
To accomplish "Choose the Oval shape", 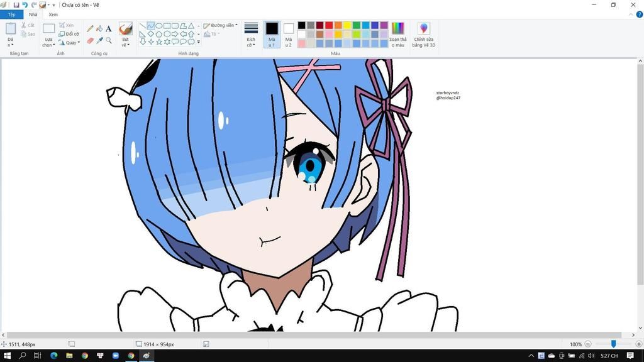I will click(x=159, y=26).
